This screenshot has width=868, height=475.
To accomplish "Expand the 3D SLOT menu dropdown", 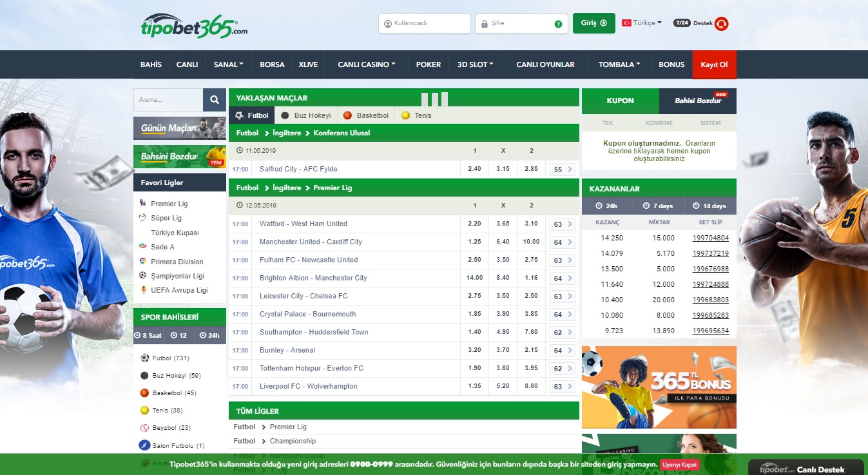I will coord(476,64).
